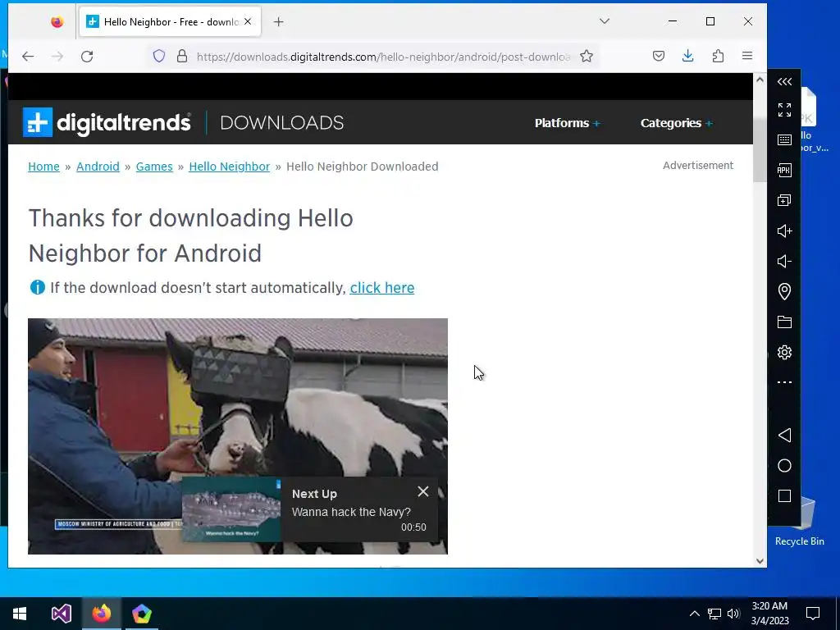
Task: Open the Windows Start menu
Action: pyautogui.click(x=20, y=614)
